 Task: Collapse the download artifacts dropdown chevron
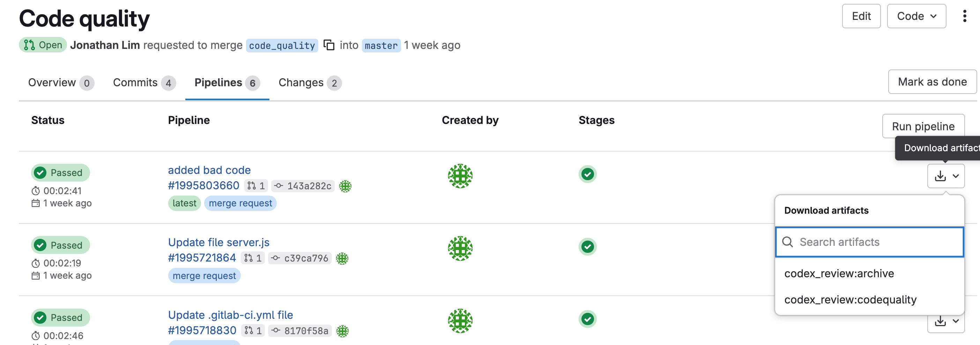pos(956,176)
